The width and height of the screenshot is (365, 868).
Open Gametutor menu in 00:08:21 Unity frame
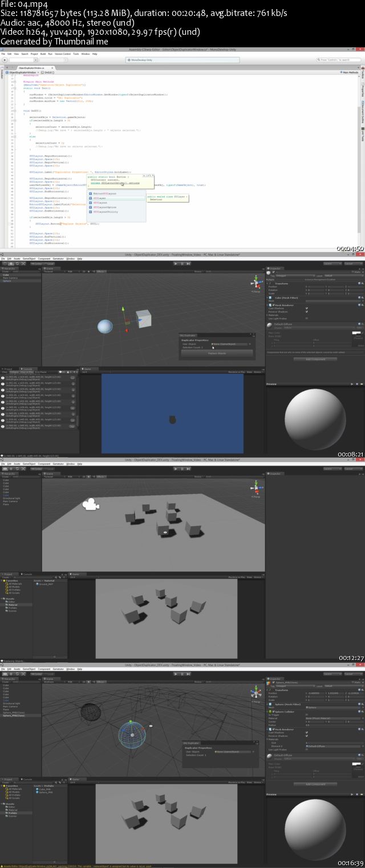59,259
